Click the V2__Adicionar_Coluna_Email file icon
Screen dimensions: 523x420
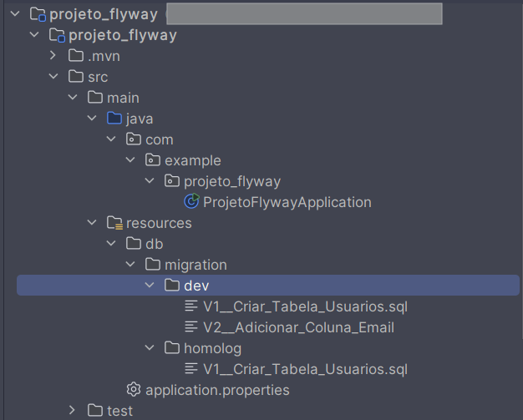click(x=191, y=326)
